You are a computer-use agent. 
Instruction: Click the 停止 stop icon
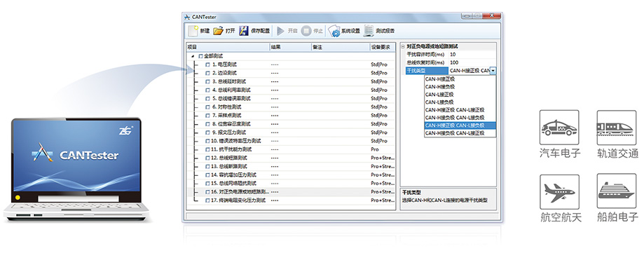tap(306, 31)
